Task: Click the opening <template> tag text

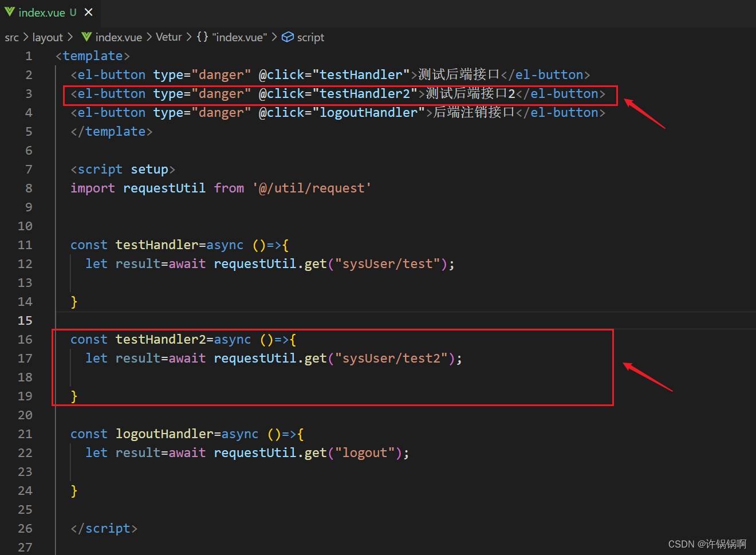Action: [93, 56]
